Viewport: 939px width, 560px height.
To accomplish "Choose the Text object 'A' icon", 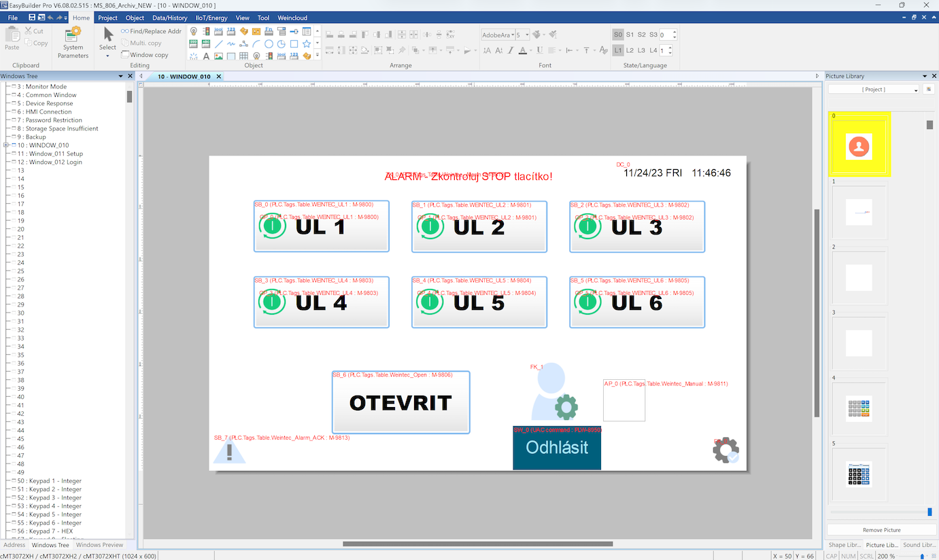I will point(206,56).
